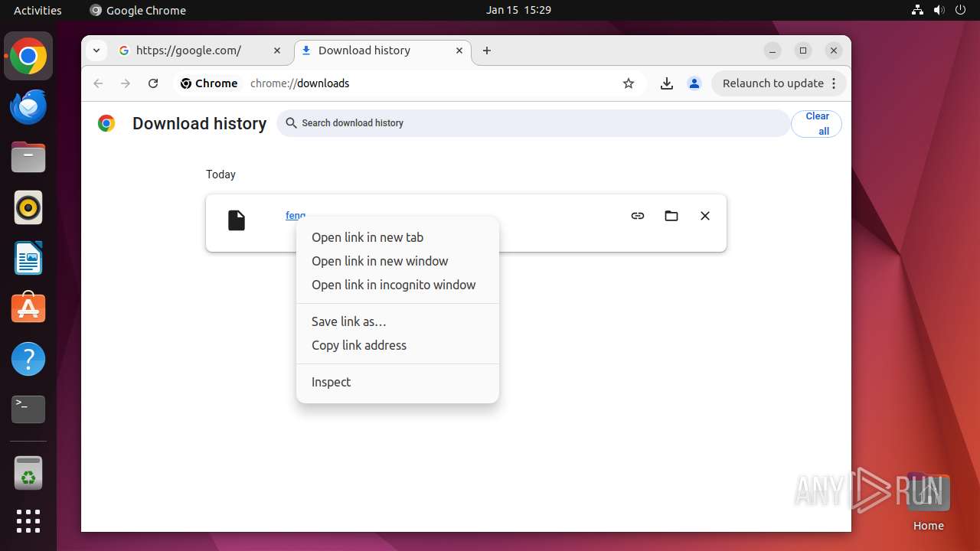Open the Trash in the dock
980x551 pixels.
(28, 473)
